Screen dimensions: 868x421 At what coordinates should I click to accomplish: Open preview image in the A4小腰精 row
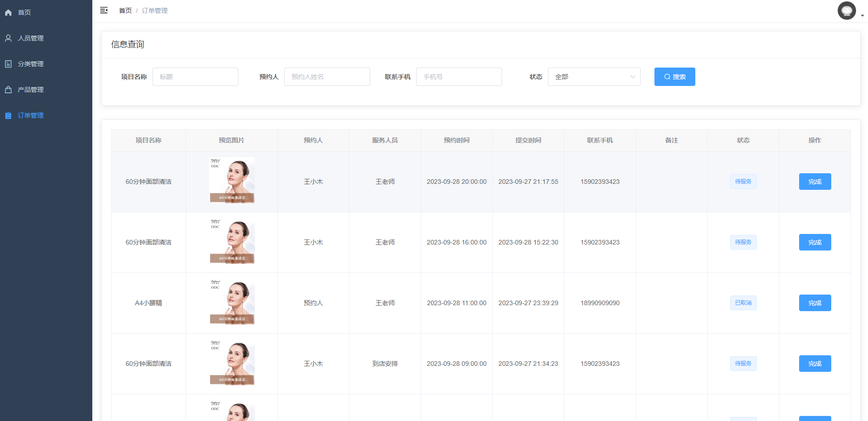(x=232, y=302)
